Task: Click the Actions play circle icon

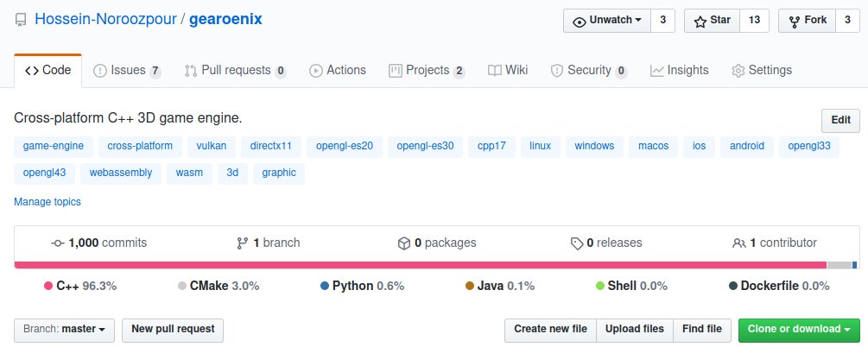Action: (315, 71)
